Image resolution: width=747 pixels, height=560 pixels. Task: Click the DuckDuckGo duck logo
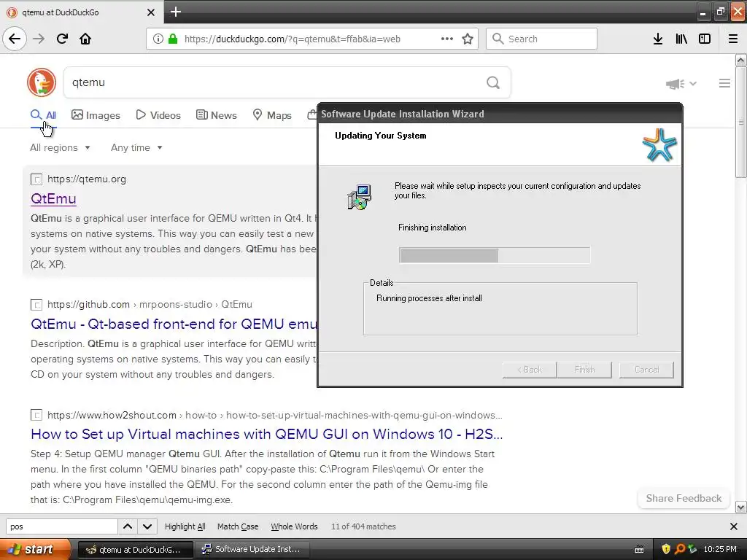pos(42,82)
